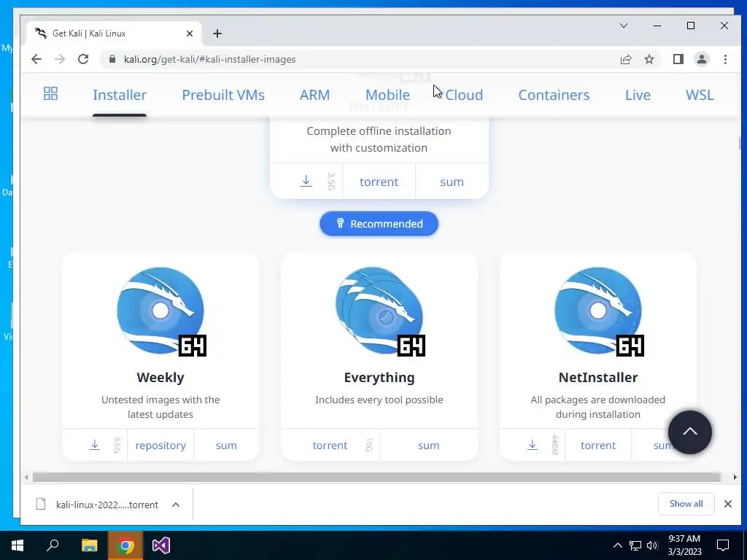
Task: Open Windows taskbar search
Action: click(x=53, y=545)
